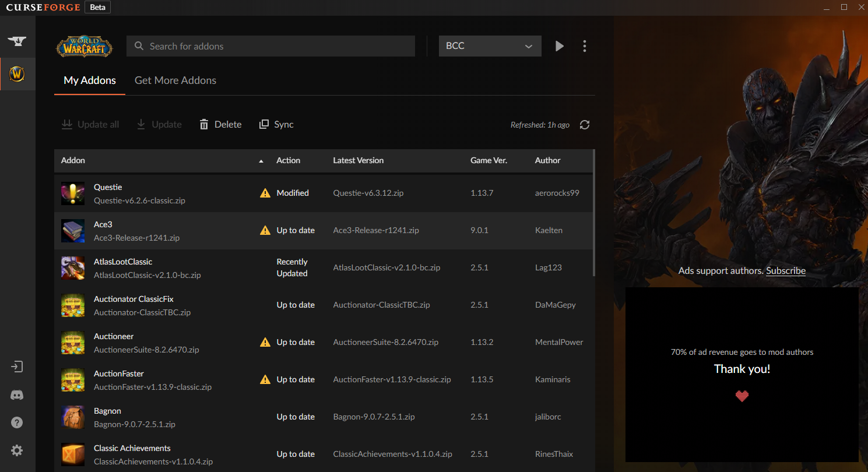Select World of Warcraft game in sidebar
Screen dimensions: 868x472
click(17, 74)
